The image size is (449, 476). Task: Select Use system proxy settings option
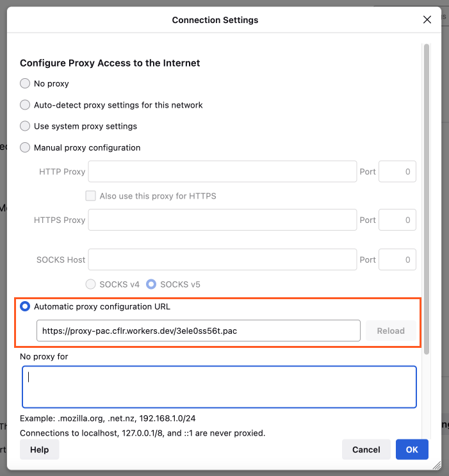tap(25, 126)
